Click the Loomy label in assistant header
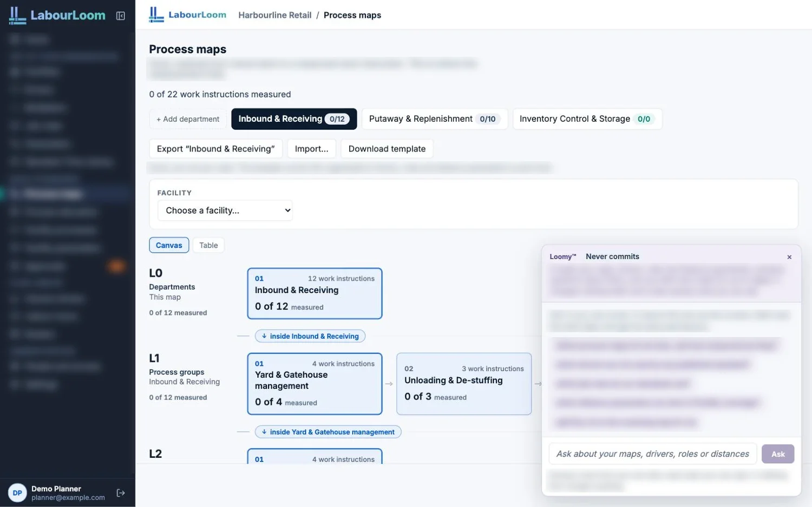Image resolution: width=812 pixels, height=507 pixels. (562, 256)
